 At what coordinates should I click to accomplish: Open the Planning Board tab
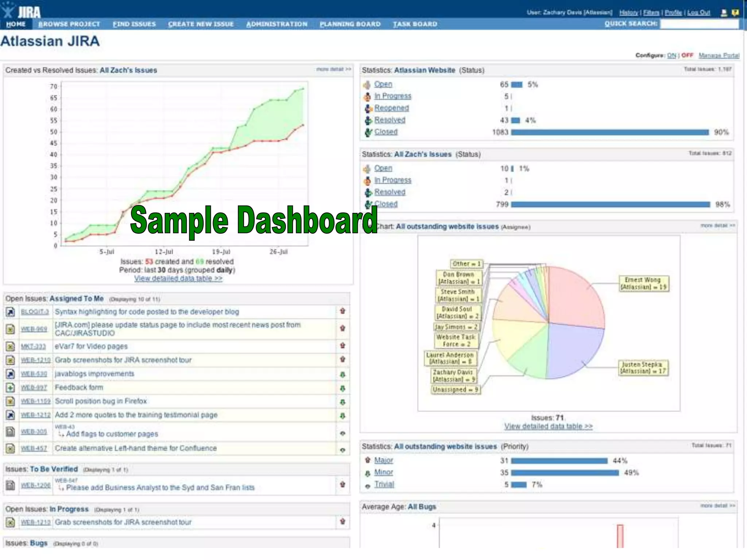pyautogui.click(x=350, y=24)
